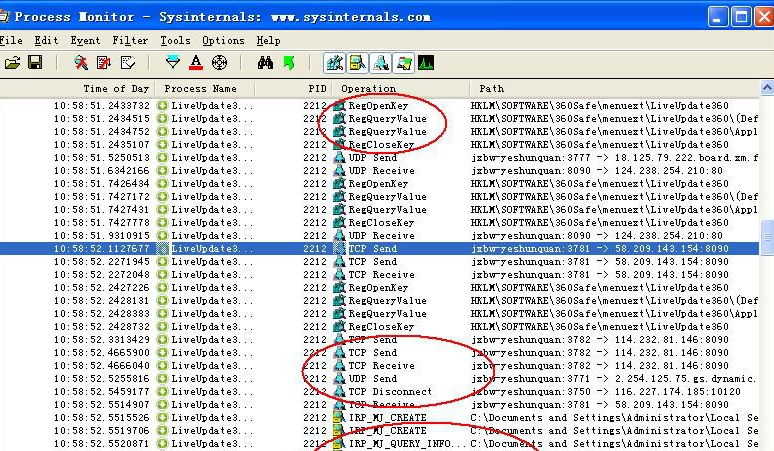Screen dimensions: 774x451
Task: Select the timestamp 10:58:52.3313429
Action: [x=102, y=339]
